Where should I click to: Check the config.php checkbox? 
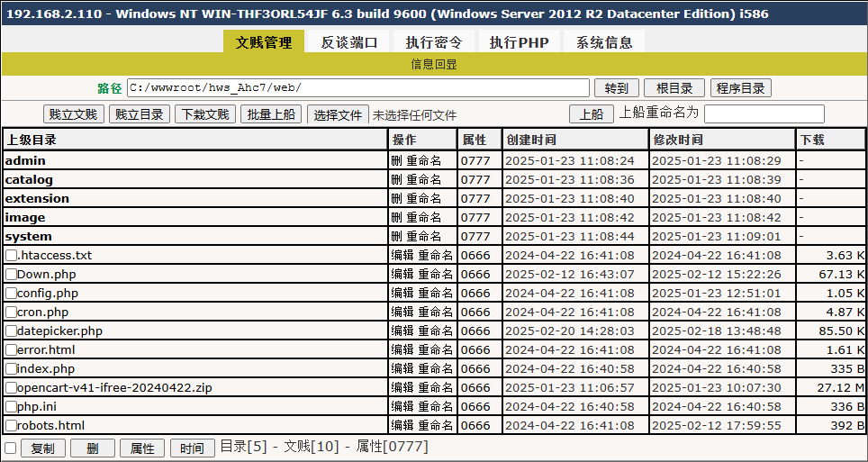pos(11,293)
